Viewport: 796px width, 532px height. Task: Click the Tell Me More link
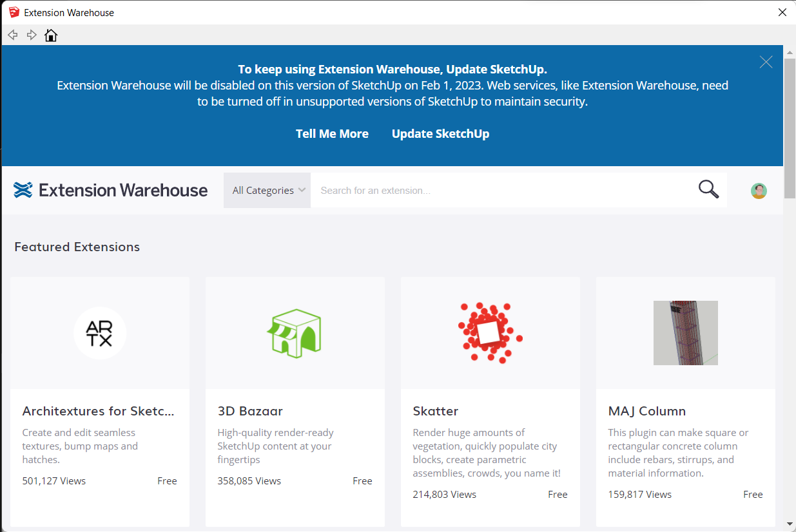click(x=332, y=134)
